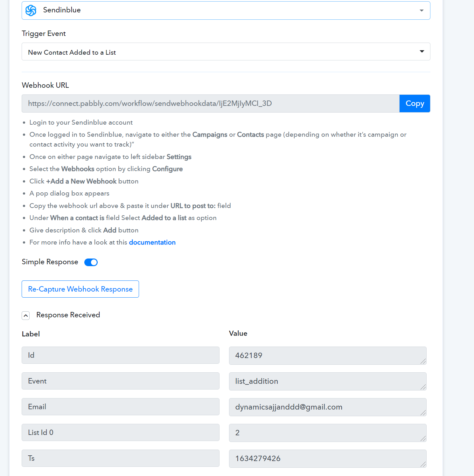Click the List Id 0 value field

tap(328, 433)
